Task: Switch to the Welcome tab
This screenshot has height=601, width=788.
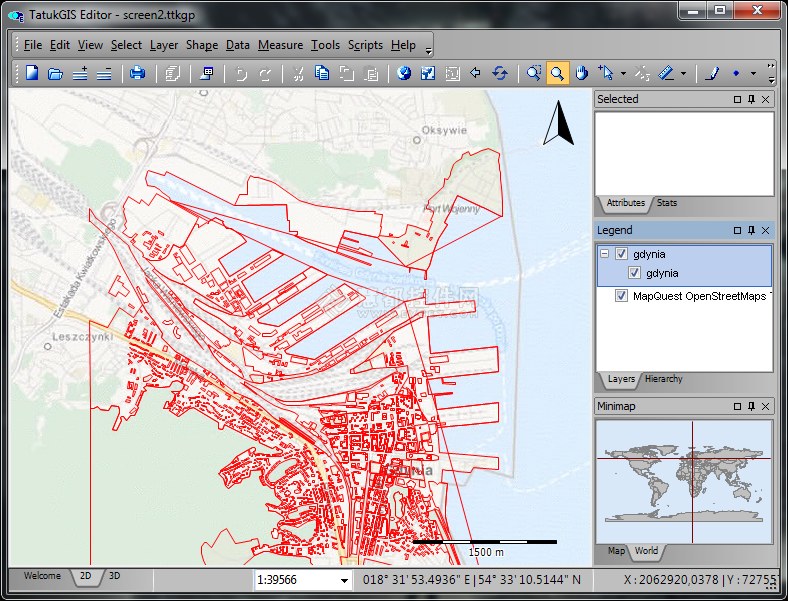Action: point(42,576)
